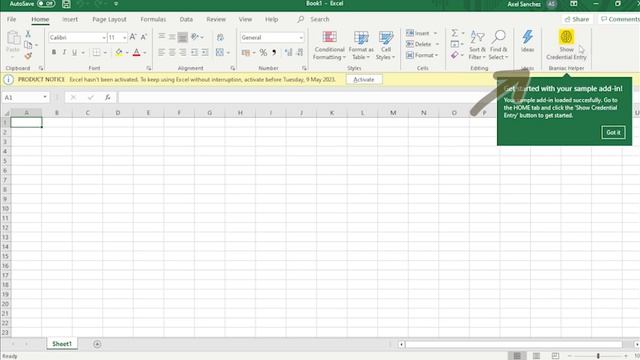Toggle Underline formatting
This screenshot has width=640, height=360.
pos(74,52)
